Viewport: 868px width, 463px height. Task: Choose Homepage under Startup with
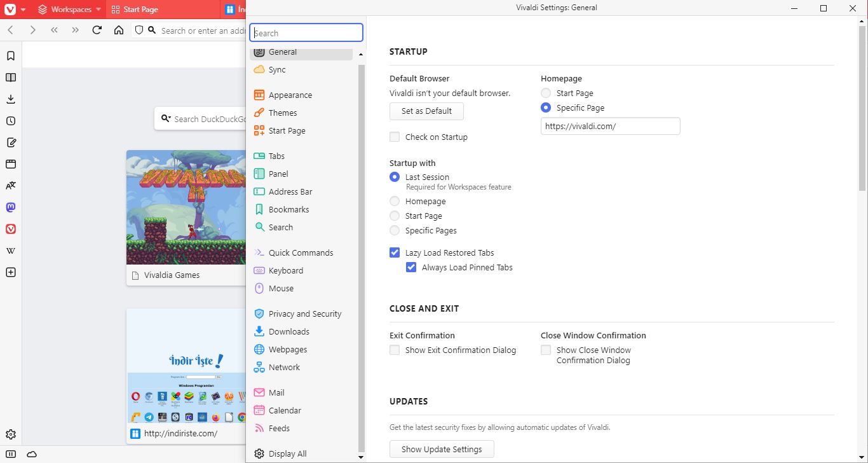pos(395,201)
